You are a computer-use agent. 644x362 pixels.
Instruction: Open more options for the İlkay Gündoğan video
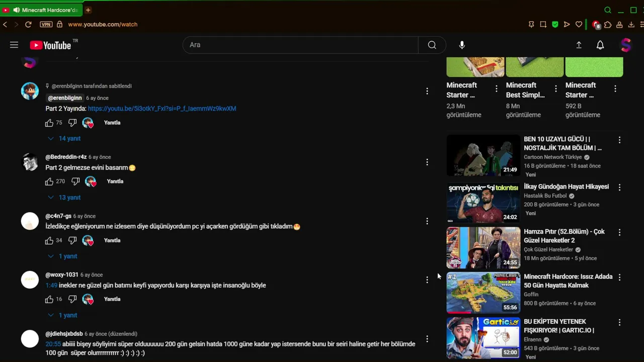(x=619, y=187)
